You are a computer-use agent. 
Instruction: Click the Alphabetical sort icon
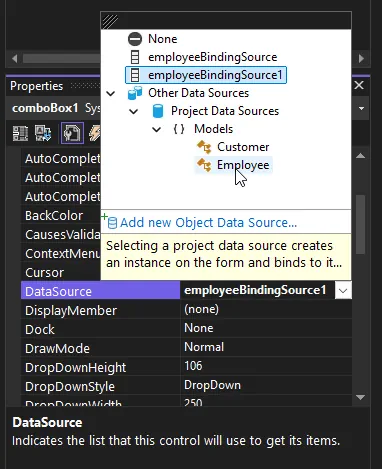[43, 133]
